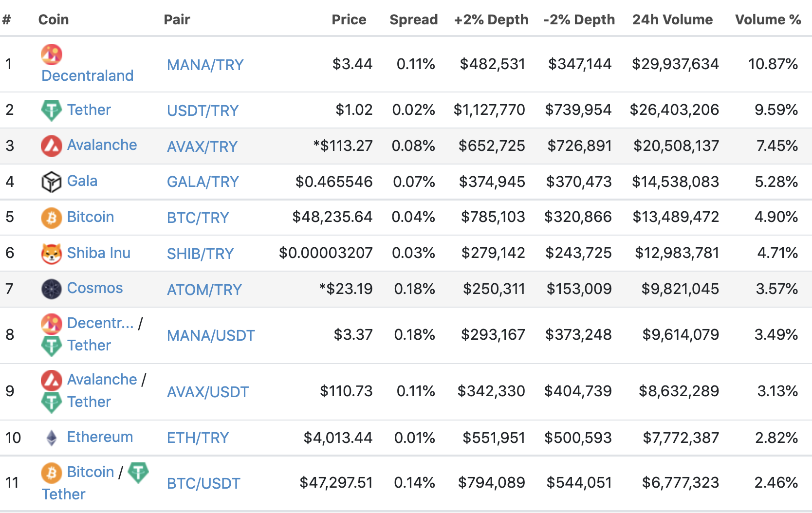The height and width of the screenshot is (513, 812).
Task: Click the Tether icon in row 11
Action: point(139,473)
